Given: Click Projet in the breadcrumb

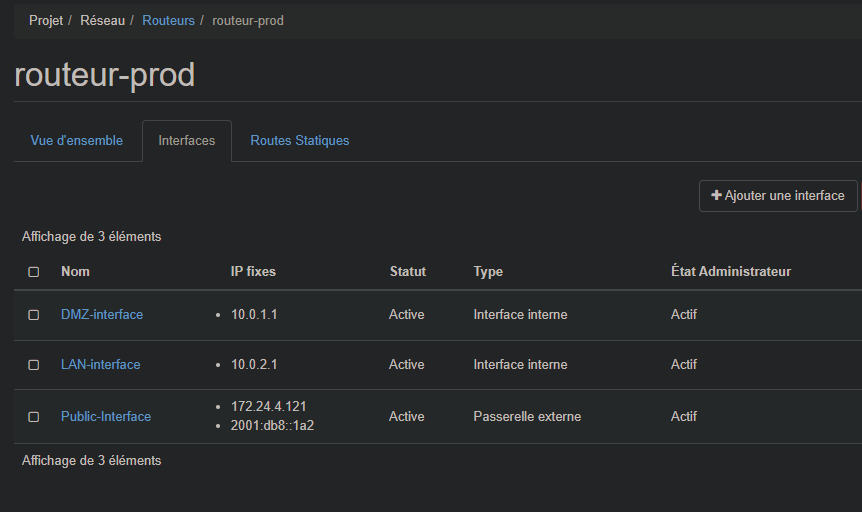Looking at the screenshot, I should (46, 21).
